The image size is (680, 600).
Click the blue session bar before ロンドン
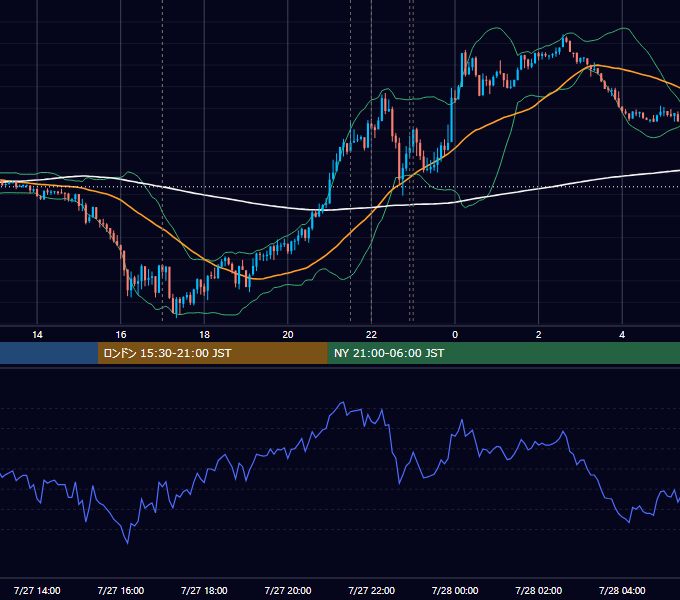49,353
